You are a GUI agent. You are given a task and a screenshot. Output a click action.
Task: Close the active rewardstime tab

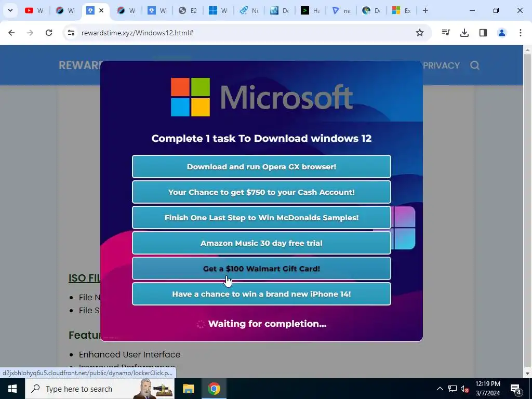point(101,10)
